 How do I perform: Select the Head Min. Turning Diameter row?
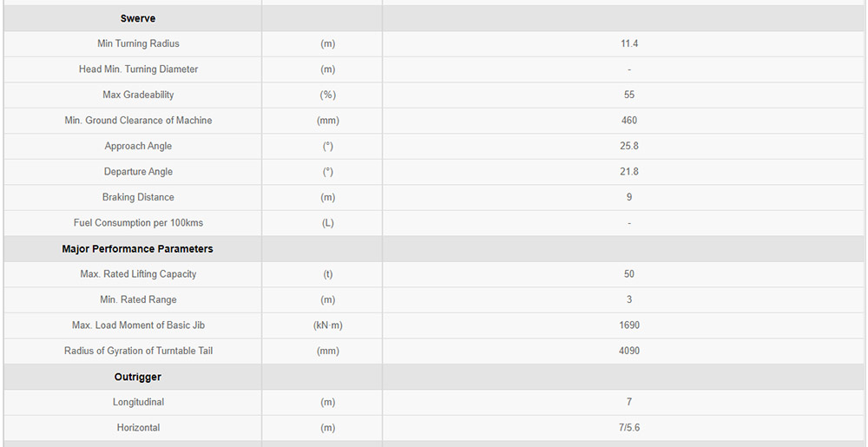434,69
